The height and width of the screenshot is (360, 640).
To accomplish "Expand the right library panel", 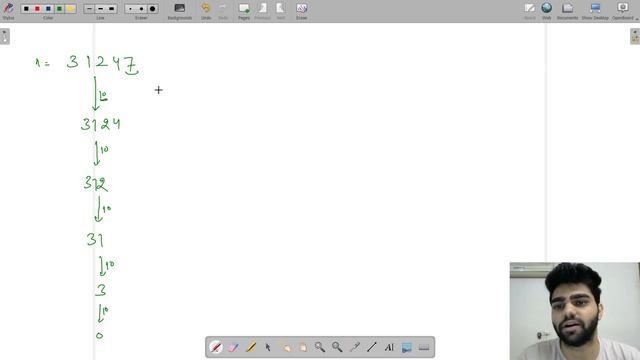I will (x=635, y=36).
